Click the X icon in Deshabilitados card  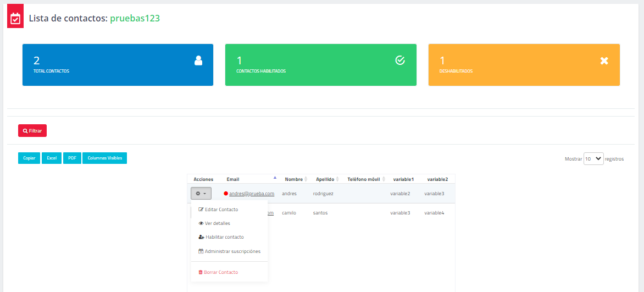[x=604, y=60]
